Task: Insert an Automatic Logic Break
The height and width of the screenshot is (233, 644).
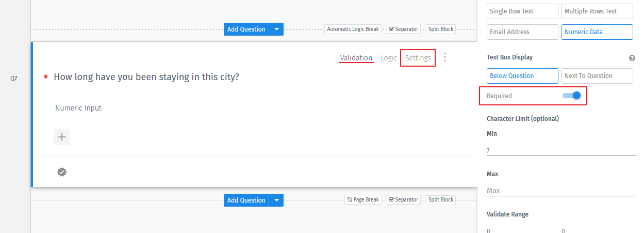Action: [353, 29]
